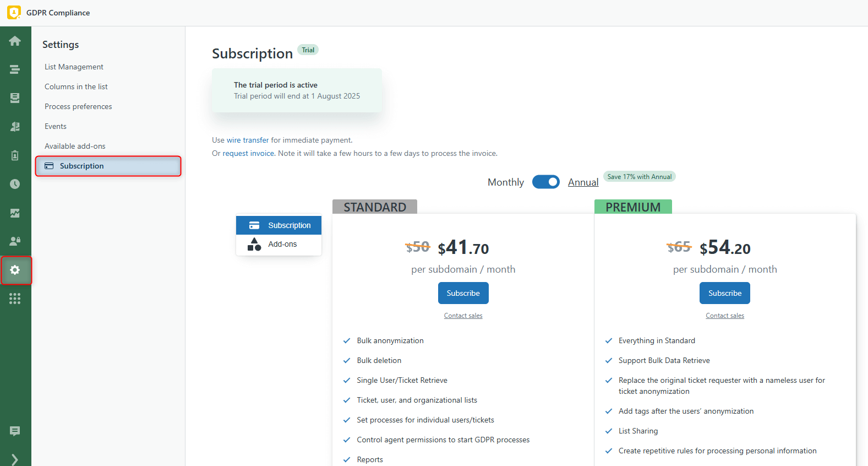This screenshot has width=868, height=466.
Task: Open List Management settings
Action: [x=74, y=67]
